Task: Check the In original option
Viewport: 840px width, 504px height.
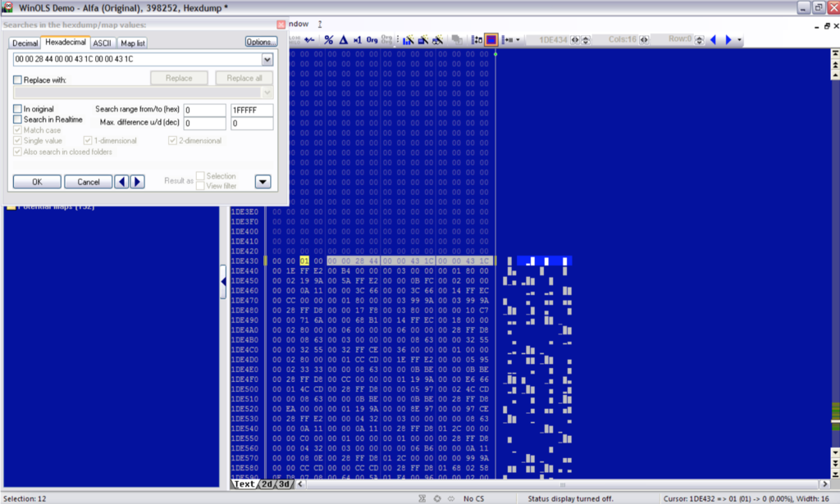Action: (18, 109)
